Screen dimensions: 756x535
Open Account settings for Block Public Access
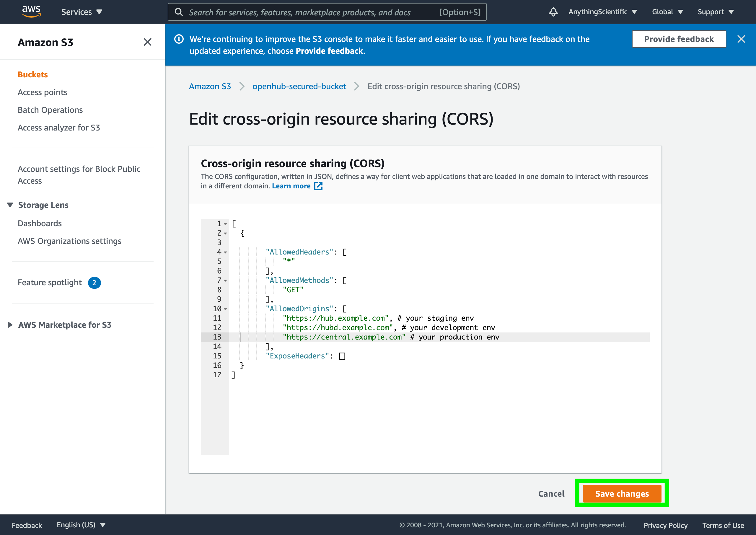point(79,175)
